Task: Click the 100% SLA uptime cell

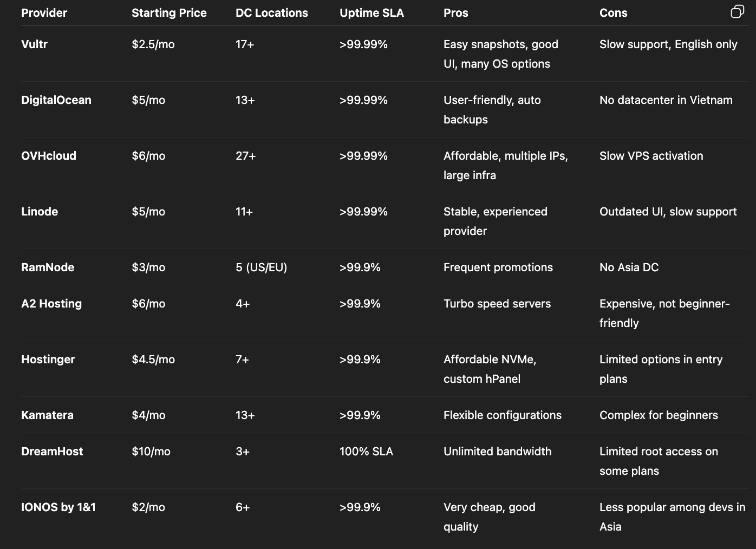Action: click(x=366, y=452)
